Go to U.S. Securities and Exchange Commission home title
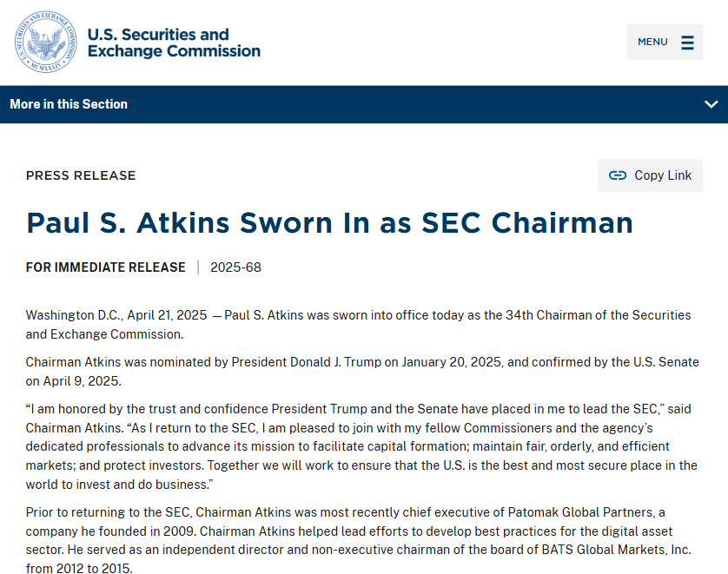Image resolution: width=728 pixels, height=574 pixels. pos(174,43)
